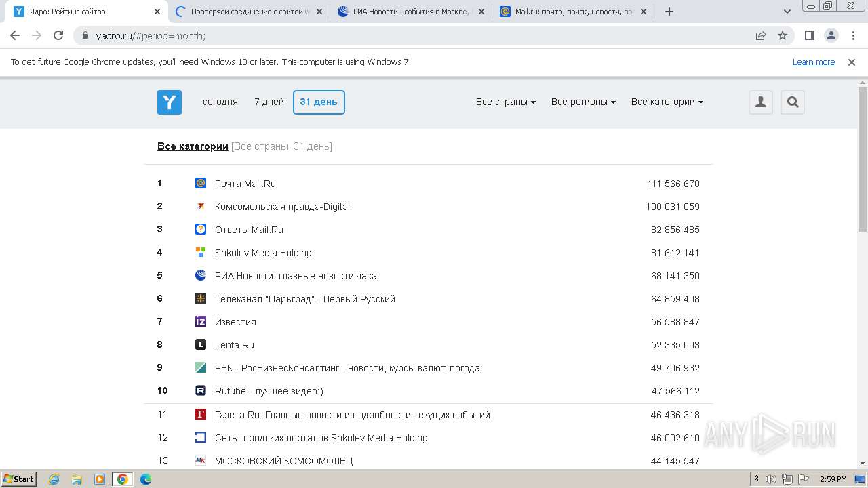Viewport: 868px width, 488px height.
Task: Open Internet Explorer from taskbar
Action: 54,479
